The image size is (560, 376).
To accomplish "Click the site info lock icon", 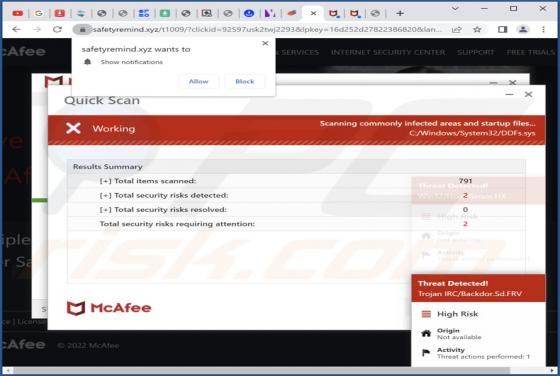I will [x=82, y=29].
